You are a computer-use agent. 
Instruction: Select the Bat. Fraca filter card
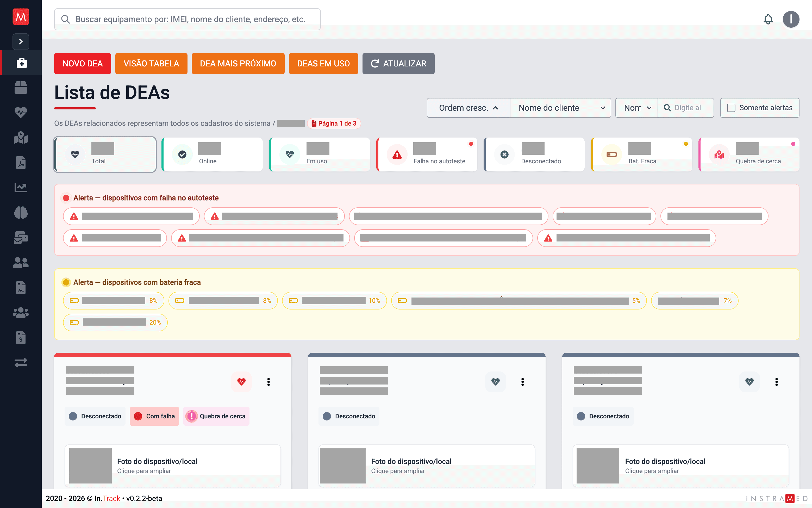641,154
